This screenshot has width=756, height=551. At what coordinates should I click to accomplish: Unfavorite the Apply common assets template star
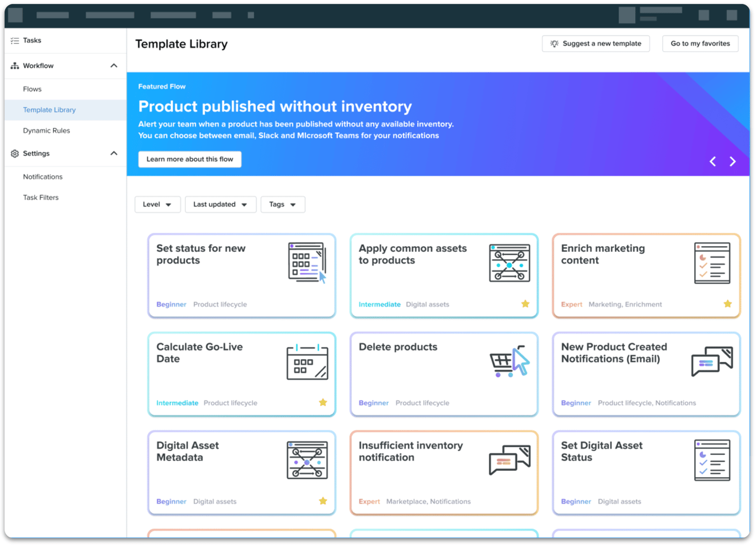(x=525, y=304)
